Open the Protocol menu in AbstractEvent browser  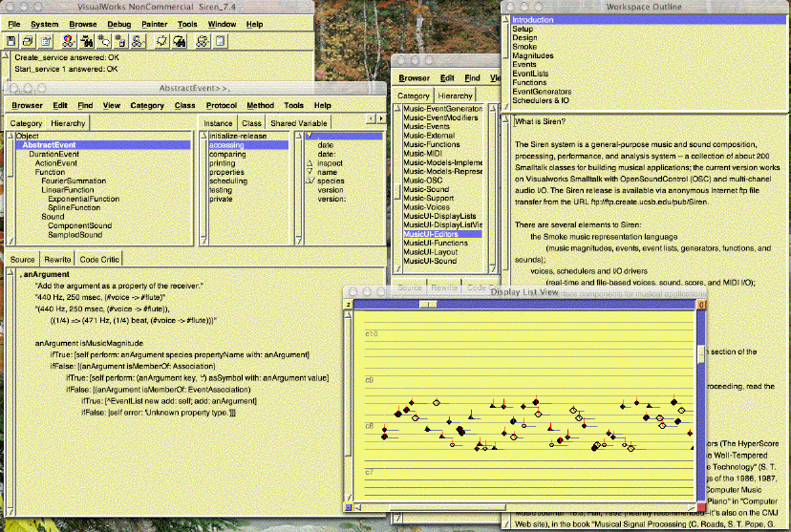221,105
